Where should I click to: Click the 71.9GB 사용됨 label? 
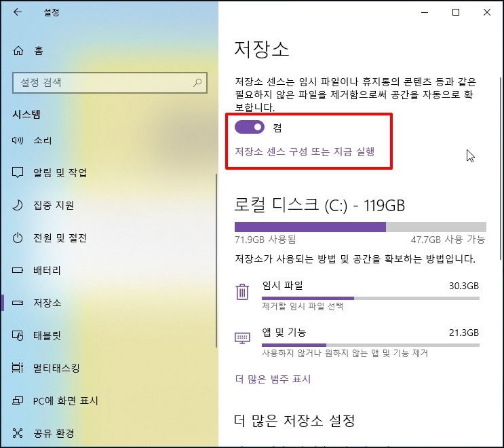(265, 240)
